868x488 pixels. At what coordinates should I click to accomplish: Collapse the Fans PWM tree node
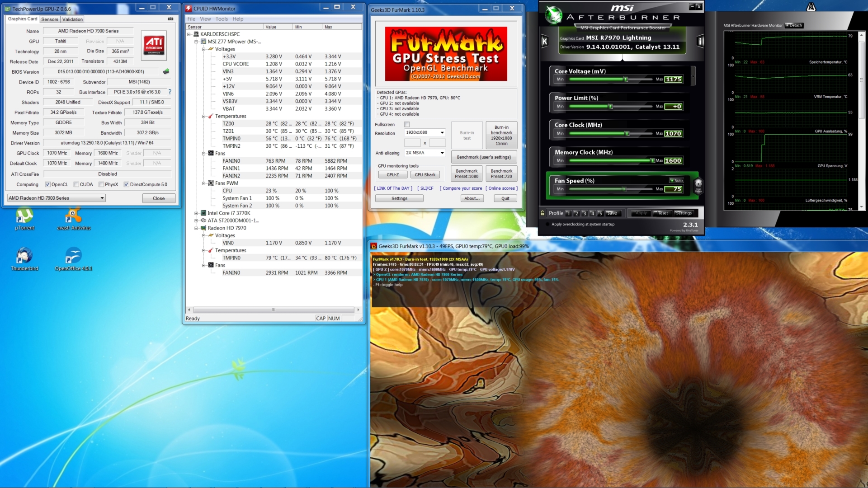203,183
